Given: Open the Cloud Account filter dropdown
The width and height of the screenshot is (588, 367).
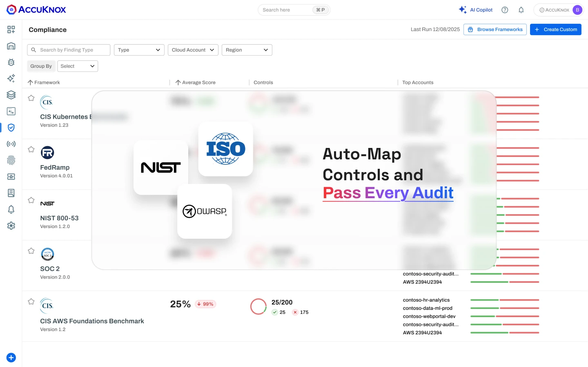Looking at the screenshot, I should pyautogui.click(x=193, y=50).
